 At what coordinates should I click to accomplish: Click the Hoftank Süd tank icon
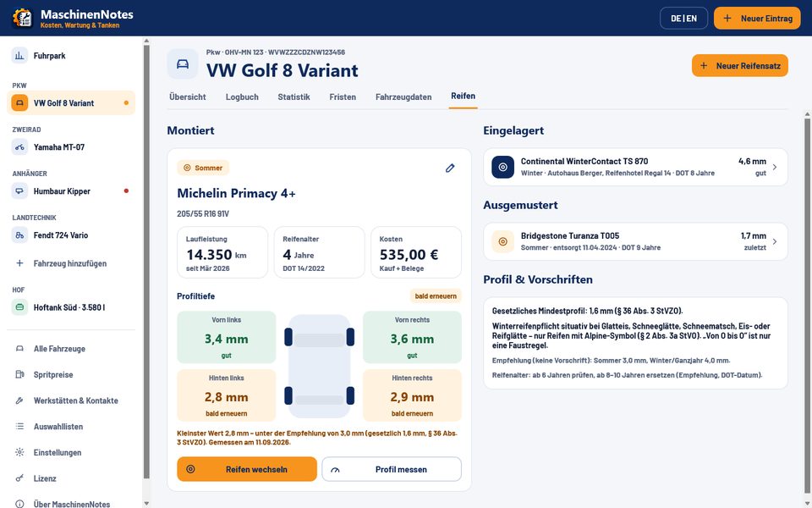[19, 307]
